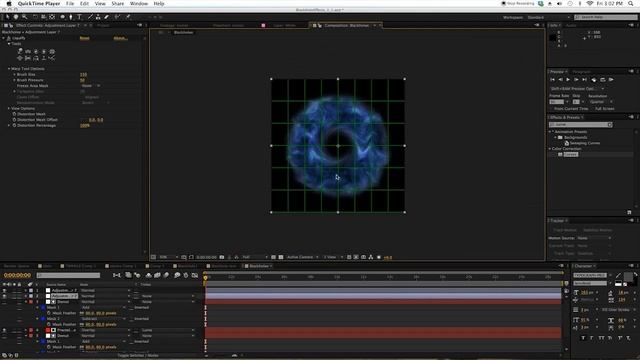Image resolution: width=640 pixels, height=360 pixels.
Task: Select the Clone Stamp tool
Action: coord(98,17)
